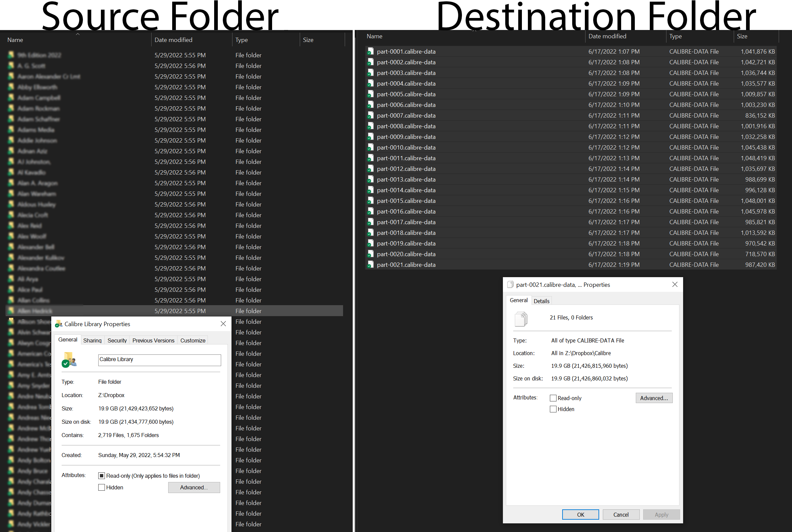Sort destination folder by Size column
Image resolution: width=792 pixels, height=532 pixels.
[x=742, y=36]
